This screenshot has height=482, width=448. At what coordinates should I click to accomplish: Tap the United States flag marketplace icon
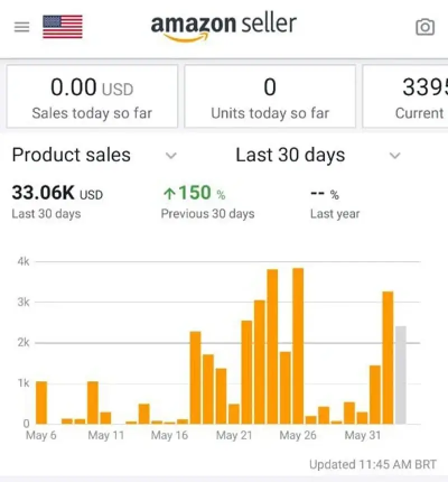coord(63,26)
